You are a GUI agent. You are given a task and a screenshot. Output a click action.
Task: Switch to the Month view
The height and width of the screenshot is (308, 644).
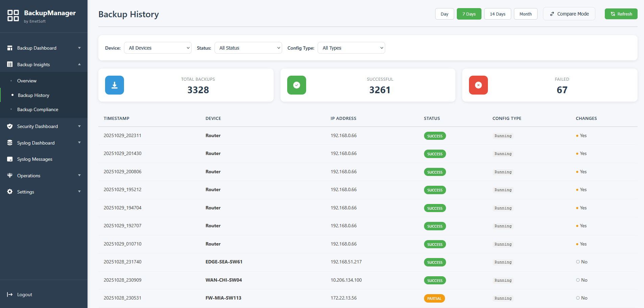tap(525, 14)
